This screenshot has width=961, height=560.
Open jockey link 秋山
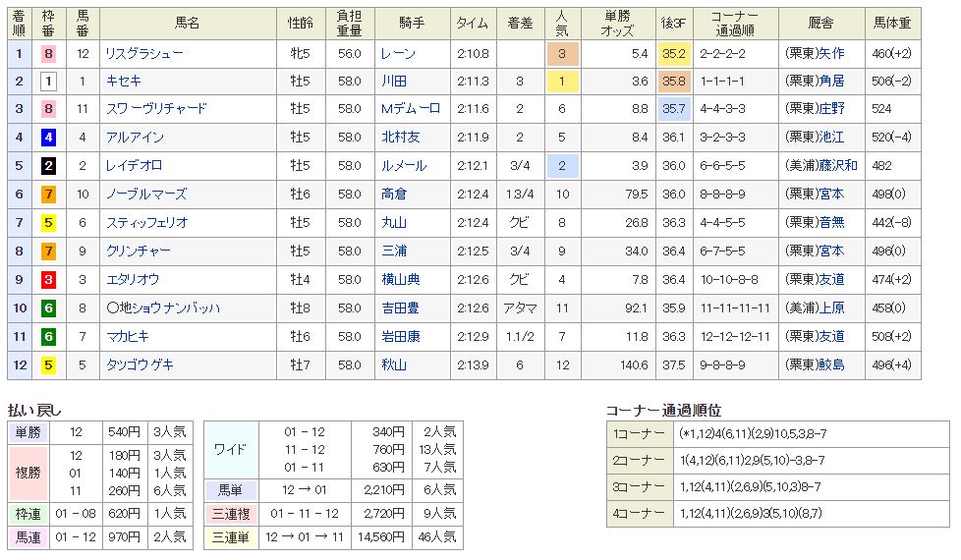[x=394, y=365]
